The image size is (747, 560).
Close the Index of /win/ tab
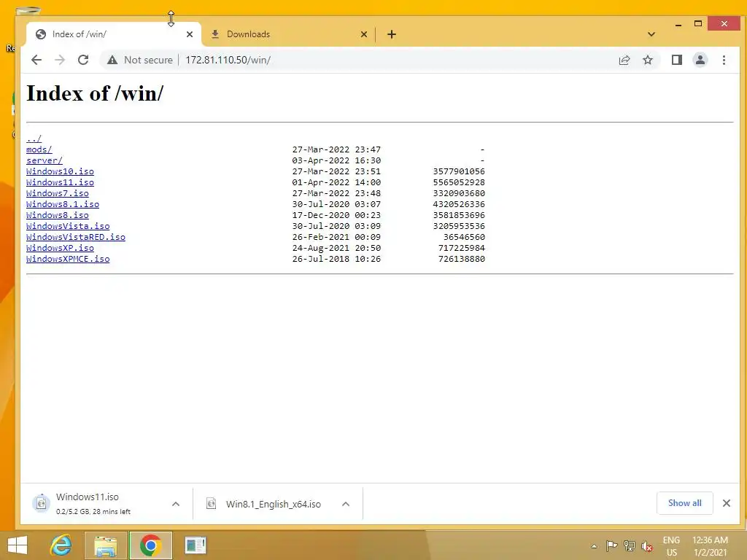pos(190,34)
